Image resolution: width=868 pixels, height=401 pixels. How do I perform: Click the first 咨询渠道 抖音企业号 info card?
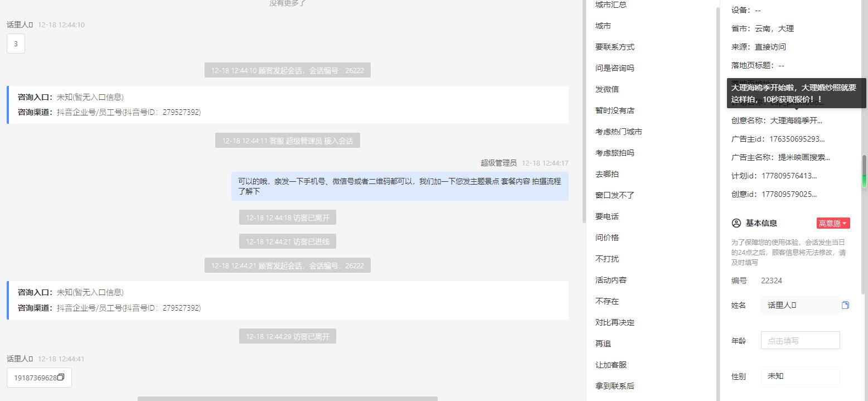(x=288, y=104)
